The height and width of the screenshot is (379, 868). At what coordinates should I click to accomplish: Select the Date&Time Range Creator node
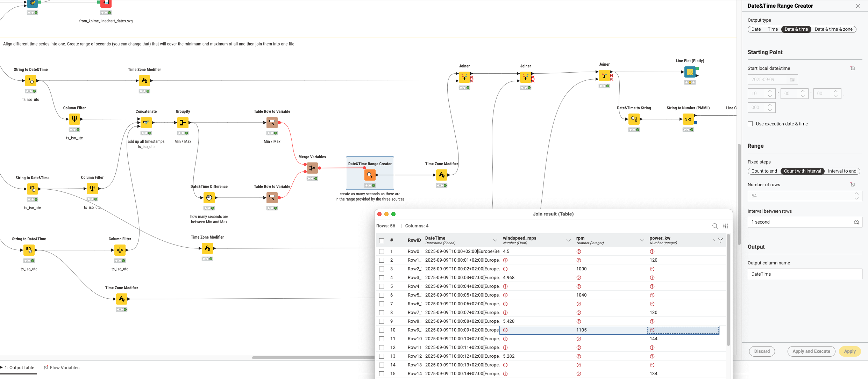click(370, 175)
